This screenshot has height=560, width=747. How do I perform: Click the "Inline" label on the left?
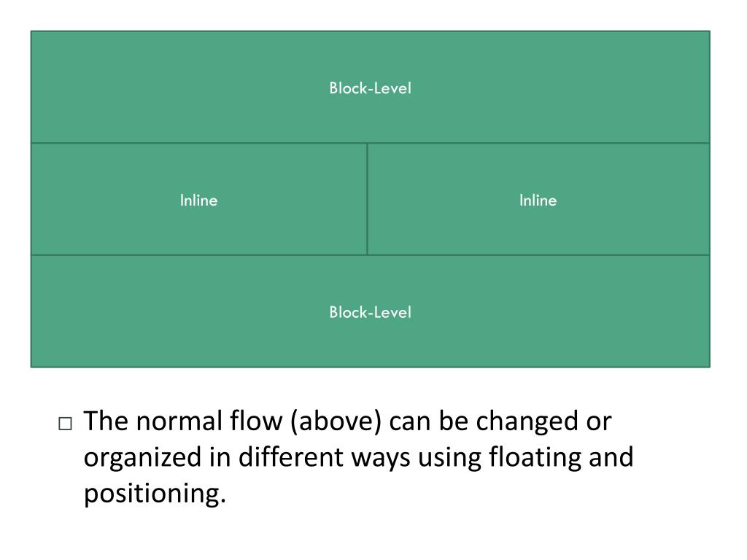198,200
